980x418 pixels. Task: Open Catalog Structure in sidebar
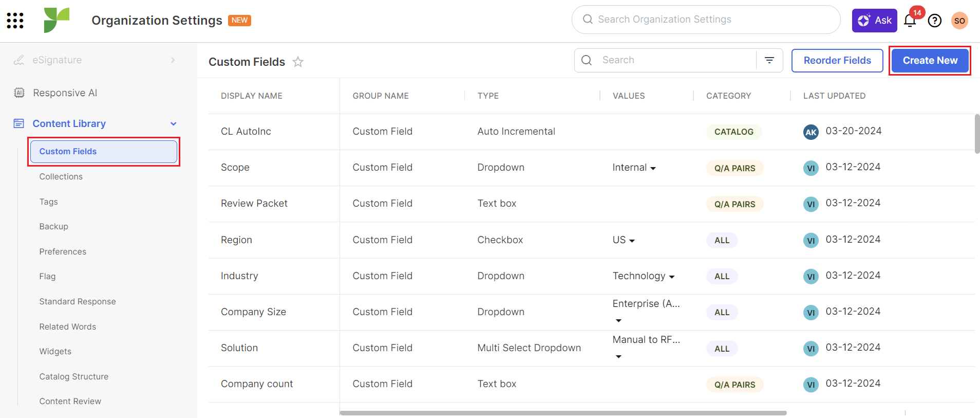(73, 376)
